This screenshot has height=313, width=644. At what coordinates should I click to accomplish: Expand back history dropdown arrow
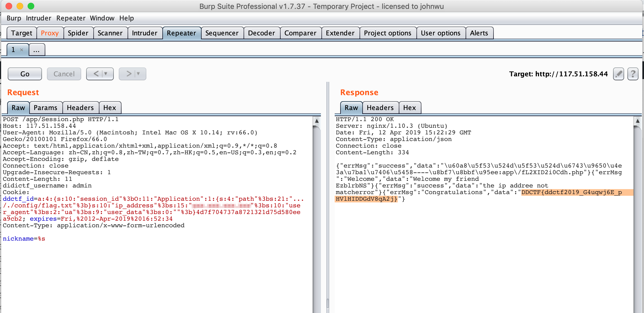click(x=106, y=74)
